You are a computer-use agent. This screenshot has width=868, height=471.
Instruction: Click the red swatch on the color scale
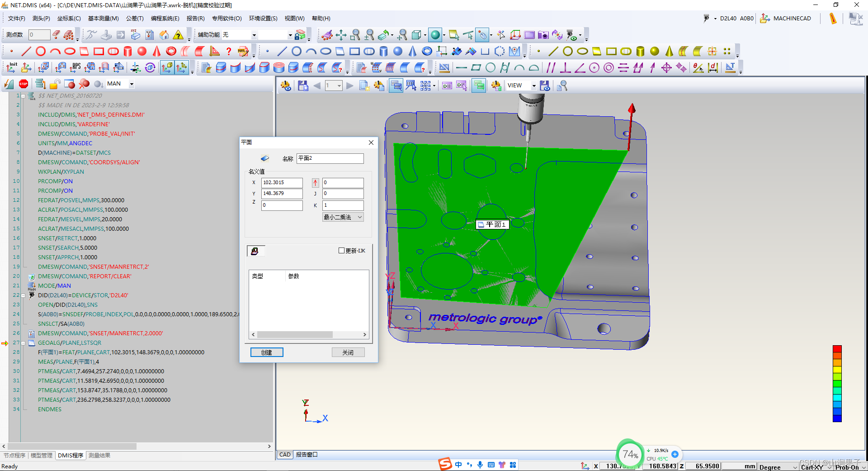click(837, 349)
